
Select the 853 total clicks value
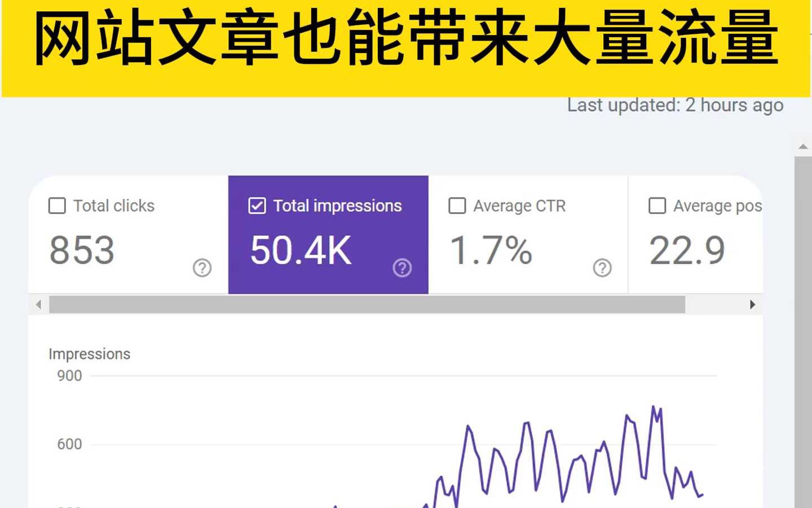82,250
